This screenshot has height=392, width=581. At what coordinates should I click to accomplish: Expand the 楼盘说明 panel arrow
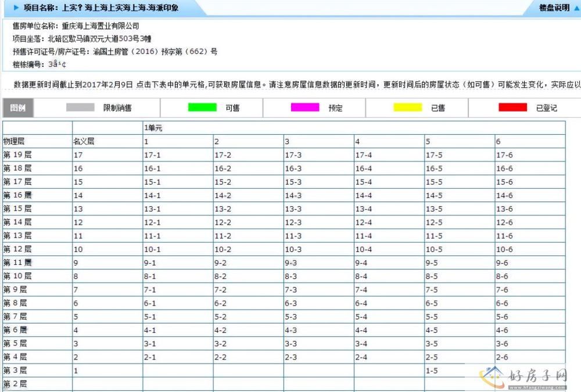(x=575, y=8)
